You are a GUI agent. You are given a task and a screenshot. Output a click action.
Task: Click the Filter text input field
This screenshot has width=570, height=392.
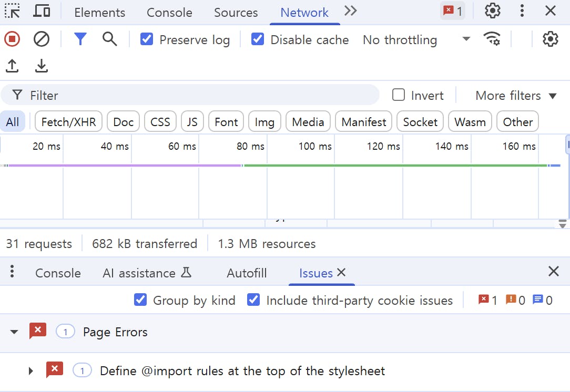click(200, 95)
